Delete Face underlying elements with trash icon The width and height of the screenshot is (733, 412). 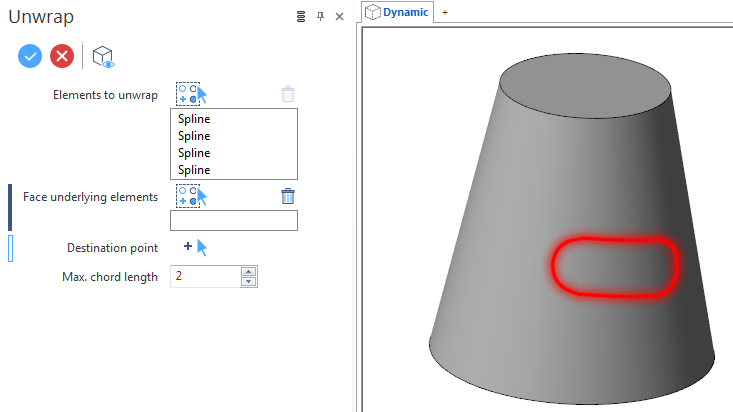coord(288,196)
